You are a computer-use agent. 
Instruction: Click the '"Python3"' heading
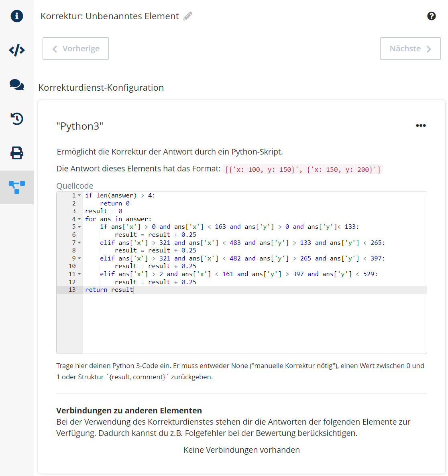(80, 126)
